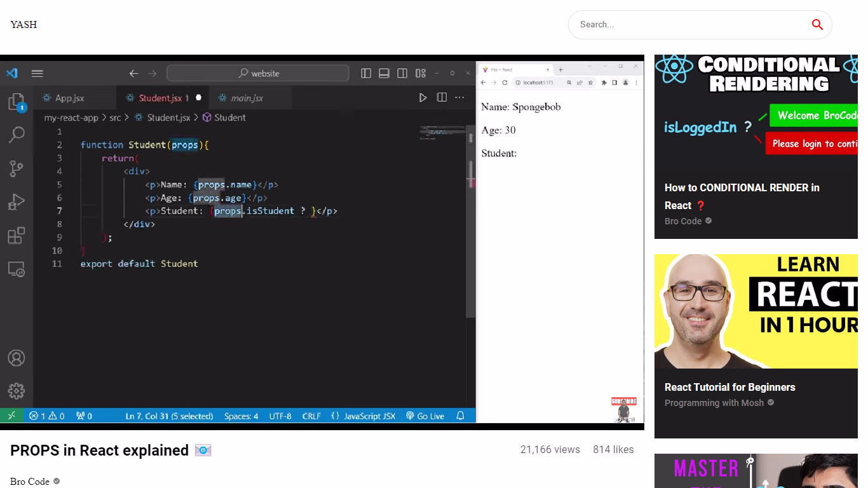Open the Source Control activity bar icon

(x=17, y=168)
